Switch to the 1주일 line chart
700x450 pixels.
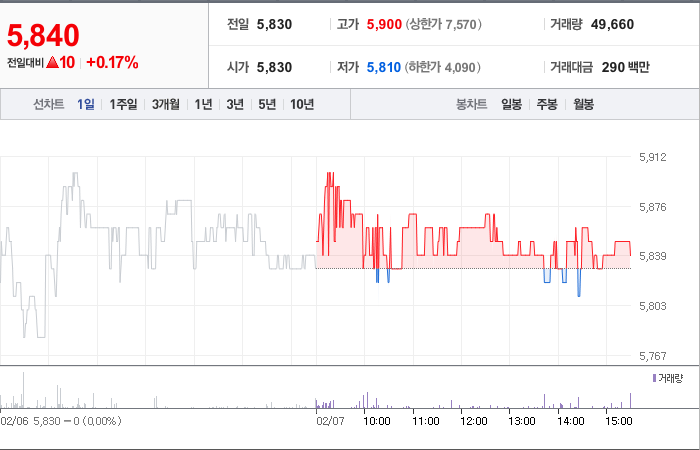(x=123, y=104)
